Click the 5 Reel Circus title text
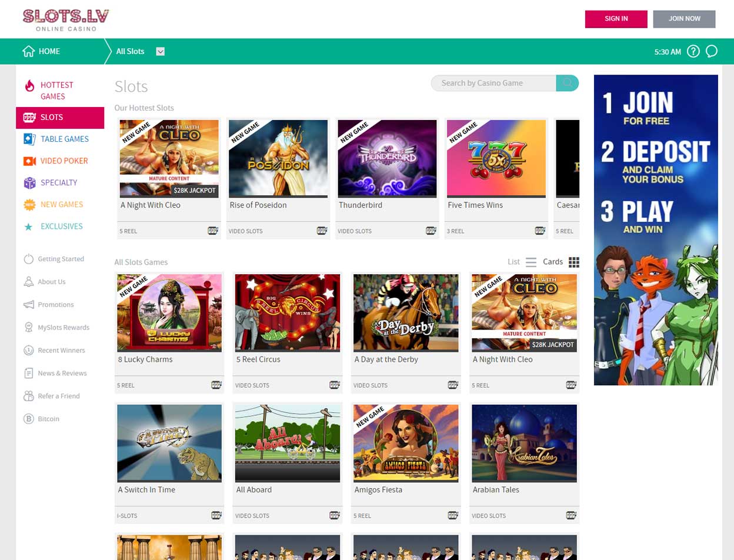This screenshot has height=560, width=734. coord(258,359)
